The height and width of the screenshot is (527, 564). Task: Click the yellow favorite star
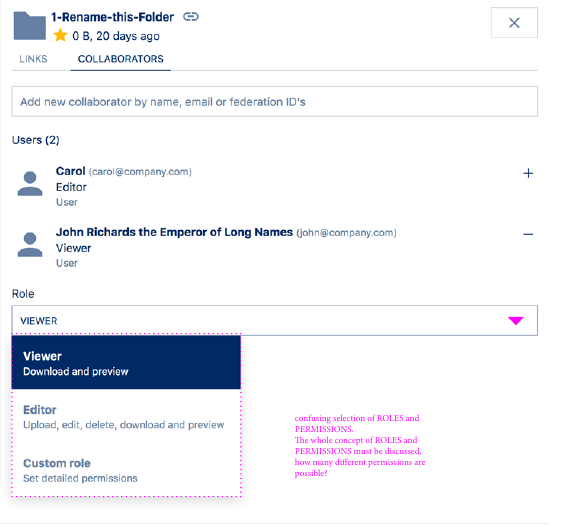tap(60, 35)
